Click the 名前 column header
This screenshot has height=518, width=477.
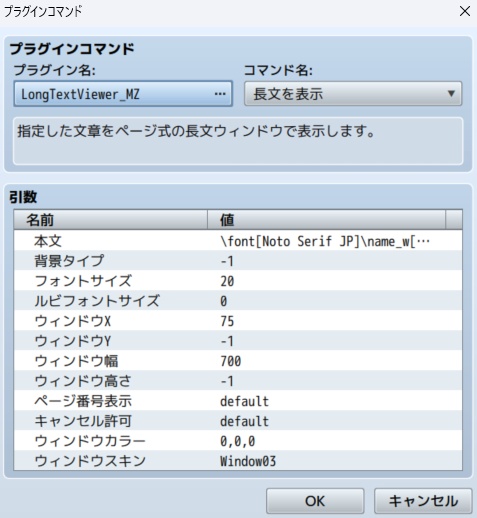click(111, 220)
